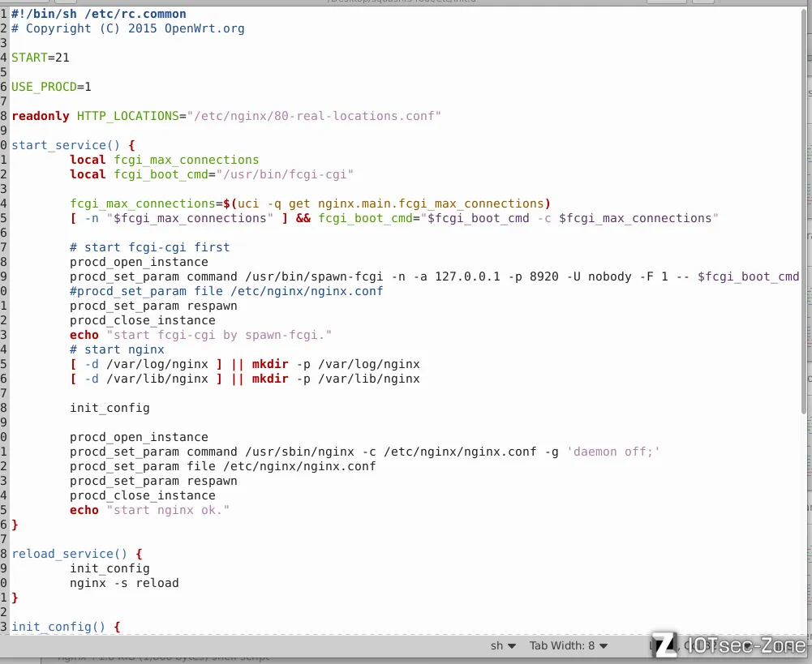The width and height of the screenshot is (812, 664).
Task: Click the '#!/bin/sh /etc/rc.common' shebang line
Action: pyautogui.click(x=98, y=14)
